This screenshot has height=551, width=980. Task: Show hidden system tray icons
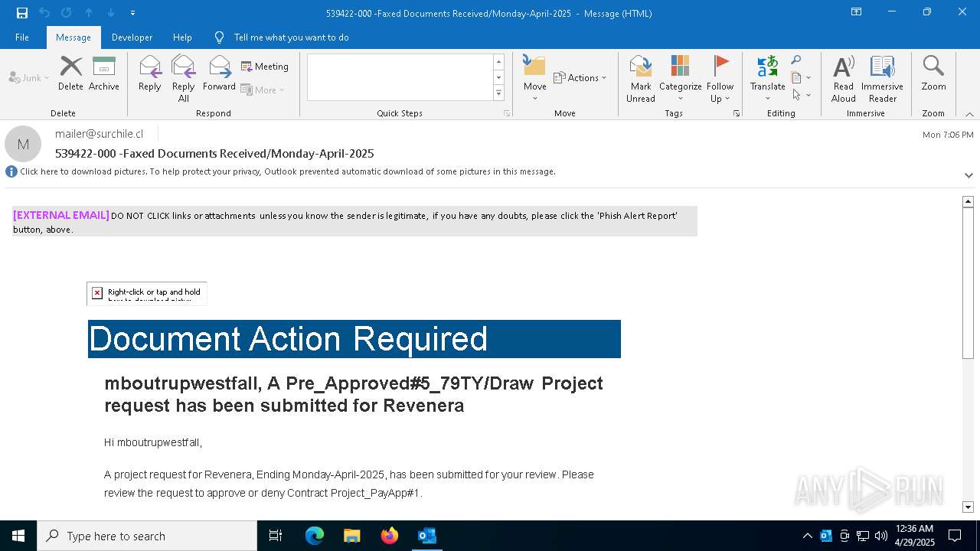[808, 536]
